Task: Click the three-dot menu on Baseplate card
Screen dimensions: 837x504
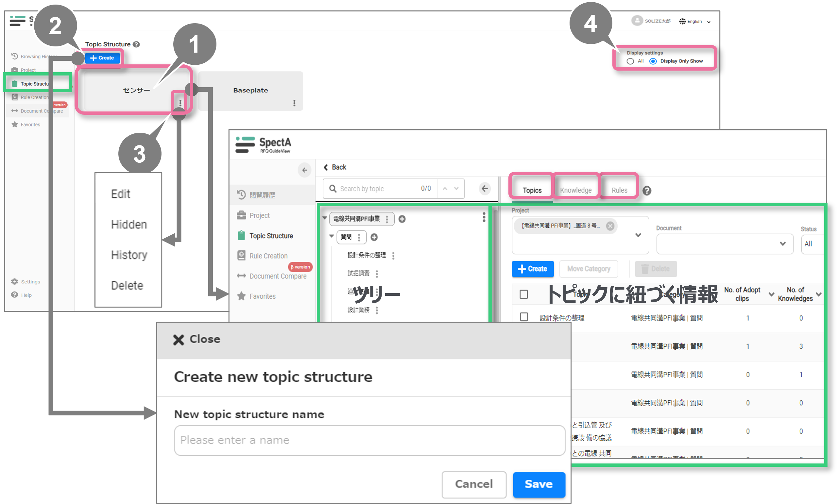Action: coord(294,103)
